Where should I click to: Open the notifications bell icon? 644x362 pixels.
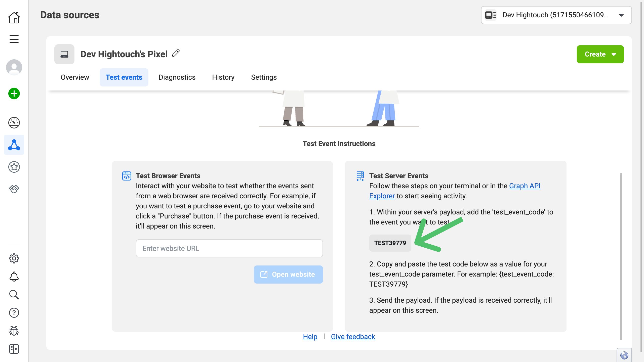pos(14,277)
